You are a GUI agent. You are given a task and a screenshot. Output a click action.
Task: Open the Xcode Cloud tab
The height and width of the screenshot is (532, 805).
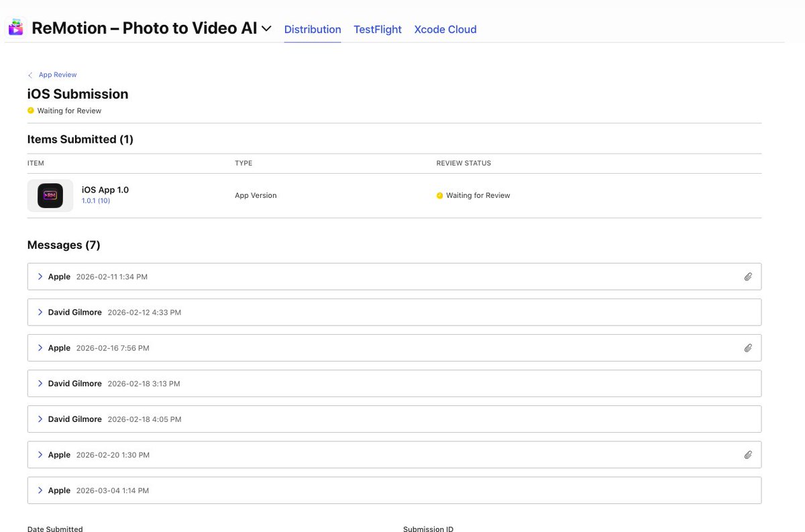click(x=445, y=30)
